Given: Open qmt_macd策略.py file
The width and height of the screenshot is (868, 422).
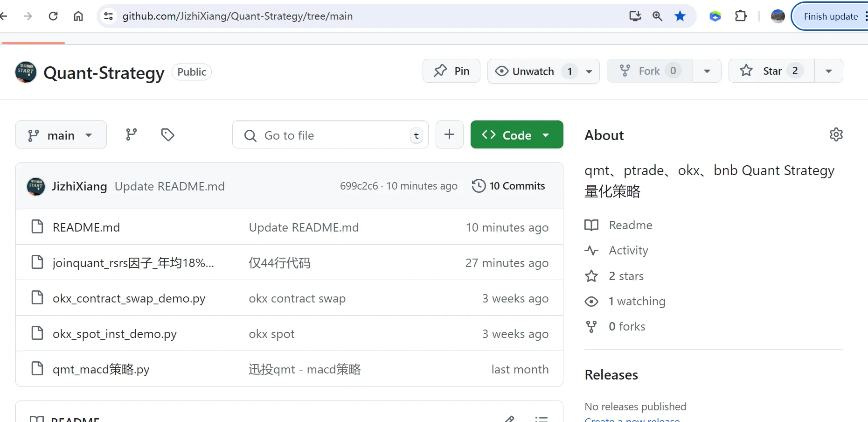Looking at the screenshot, I should [x=101, y=369].
